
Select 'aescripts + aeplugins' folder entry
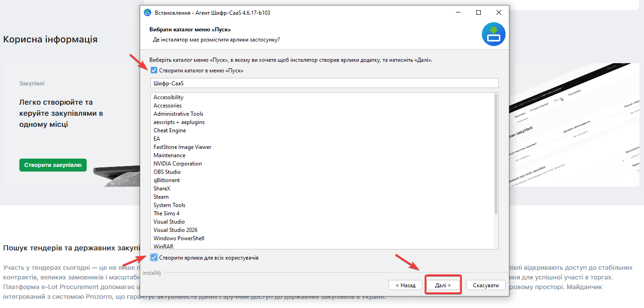click(179, 122)
